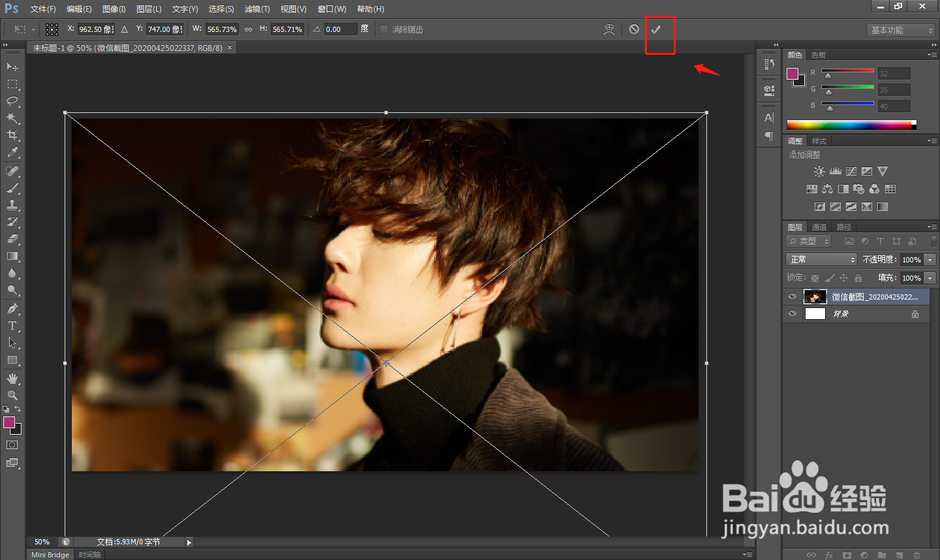
Task: Commit the transform with the checkmark
Action: [x=656, y=29]
